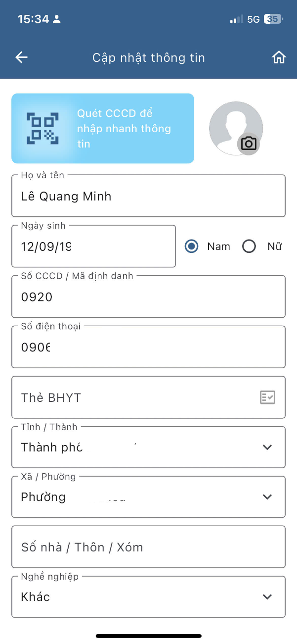
Task: Tap the QR code scan icon
Action: click(42, 128)
